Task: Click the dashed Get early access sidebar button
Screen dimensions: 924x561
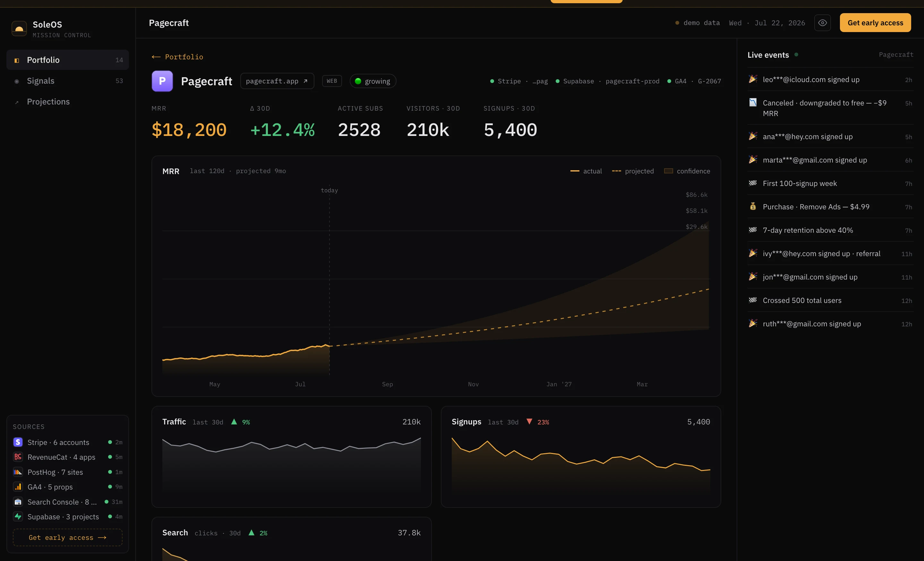Action: pyautogui.click(x=67, y=537)
